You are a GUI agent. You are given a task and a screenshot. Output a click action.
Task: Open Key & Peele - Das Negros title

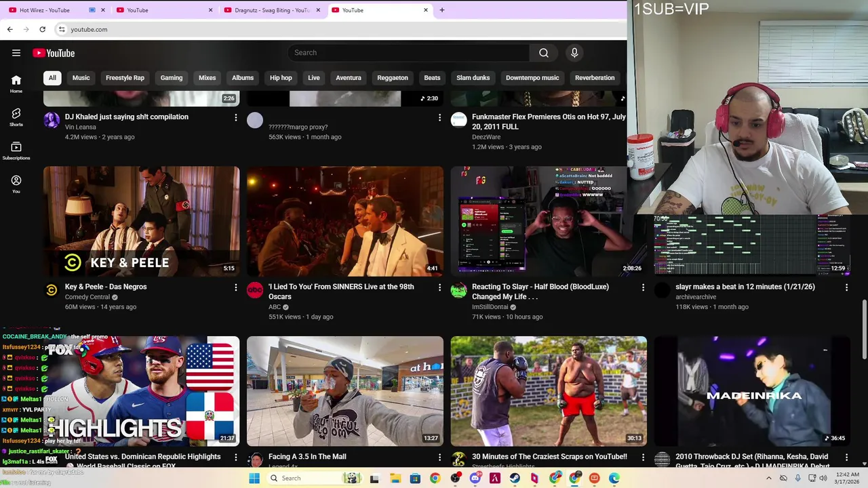coord(106,287)
